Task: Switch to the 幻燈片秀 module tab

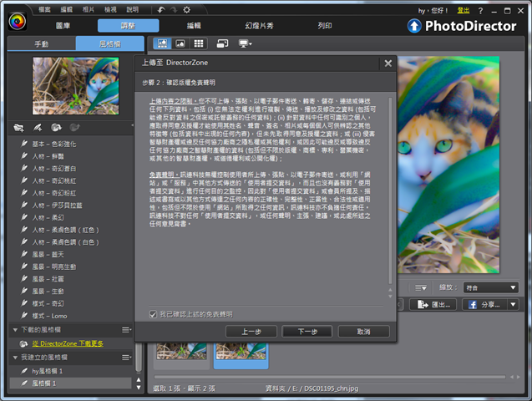Action: click(x=259, y=26)
